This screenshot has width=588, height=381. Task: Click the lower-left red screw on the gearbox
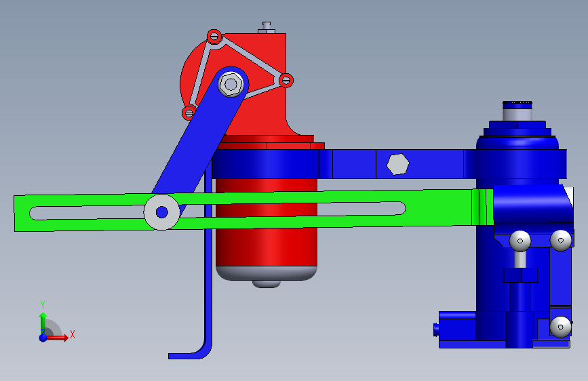[189, 113]
